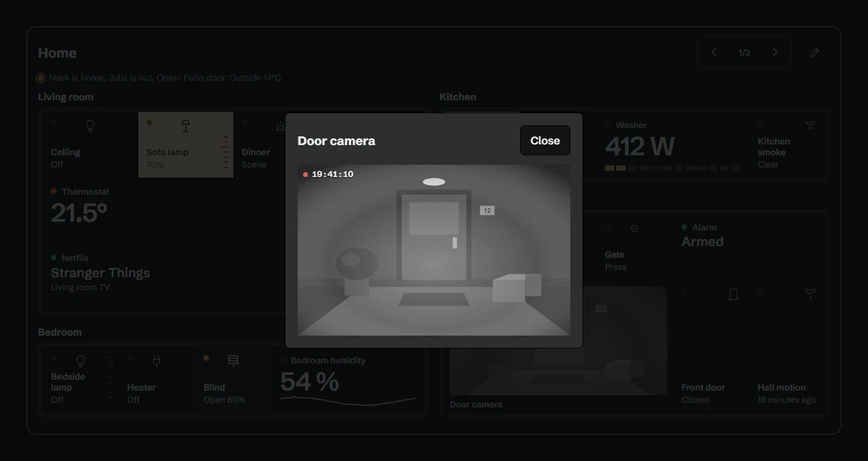The image size is (868, 461).
Task: Click the Living room section heading
Action: (66, 97)
